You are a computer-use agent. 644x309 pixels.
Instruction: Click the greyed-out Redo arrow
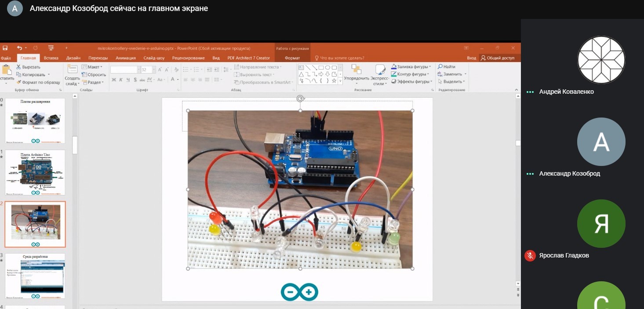[x=35, y=48]
